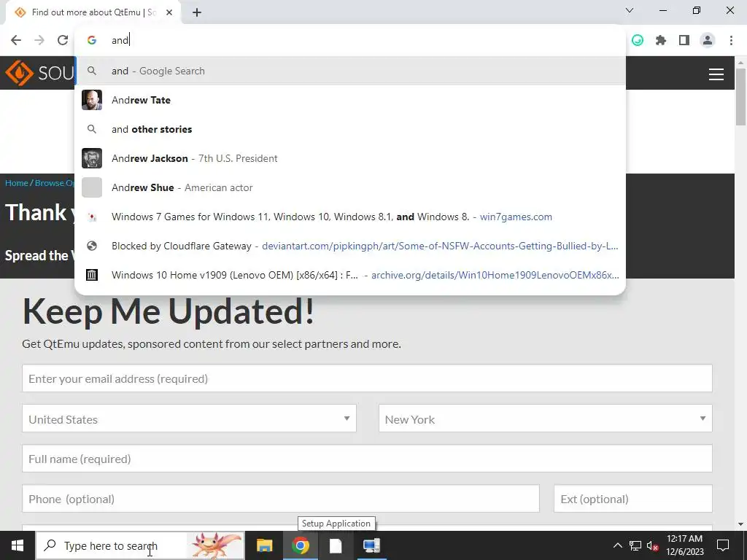Viewport: 747px width, 560px height.
Task: Open the New York state dropdown
Action: 546,419
